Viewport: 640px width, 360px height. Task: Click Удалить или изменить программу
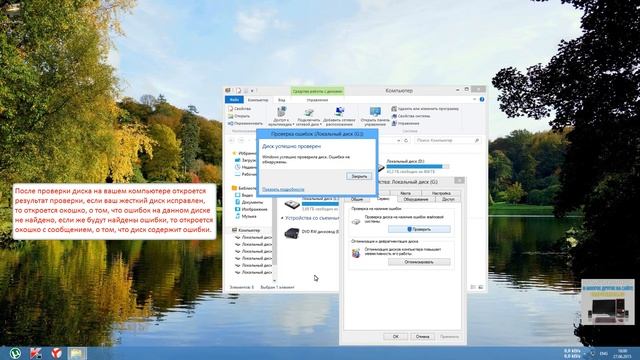click(425, 109)
